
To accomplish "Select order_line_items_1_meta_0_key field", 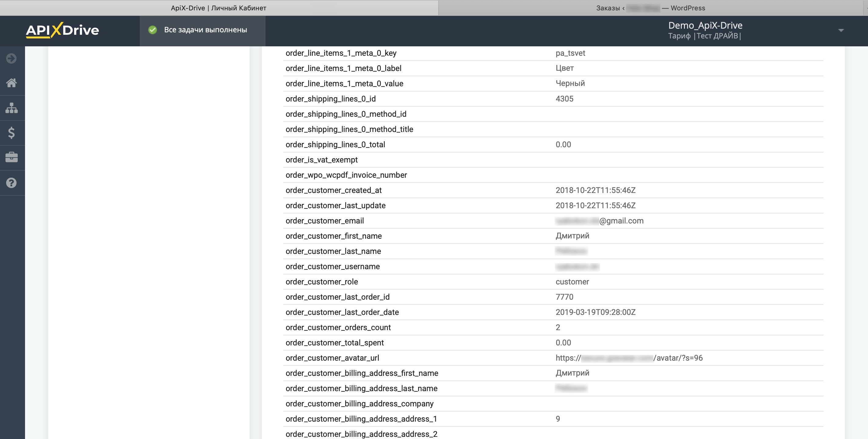I will (341, 53).
